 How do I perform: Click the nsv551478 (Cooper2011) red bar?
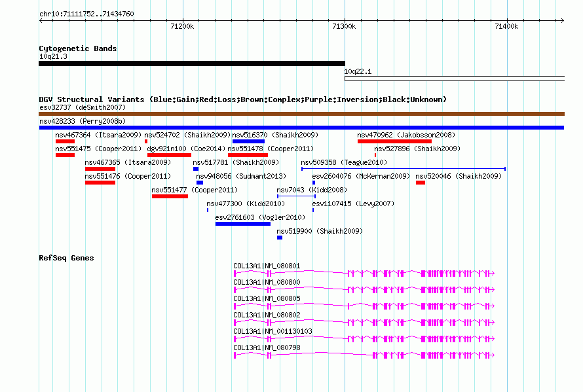tap(248, 155)
